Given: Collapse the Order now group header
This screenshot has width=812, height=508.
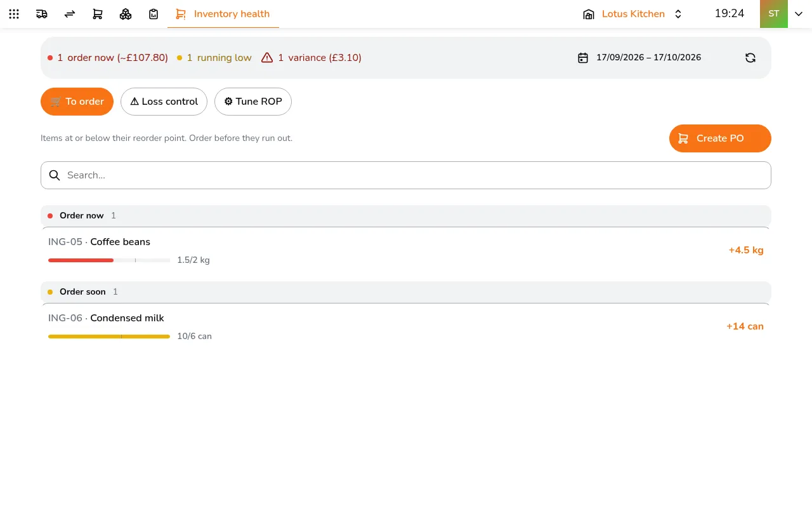Looking at the screenshot, I should 406,216.
